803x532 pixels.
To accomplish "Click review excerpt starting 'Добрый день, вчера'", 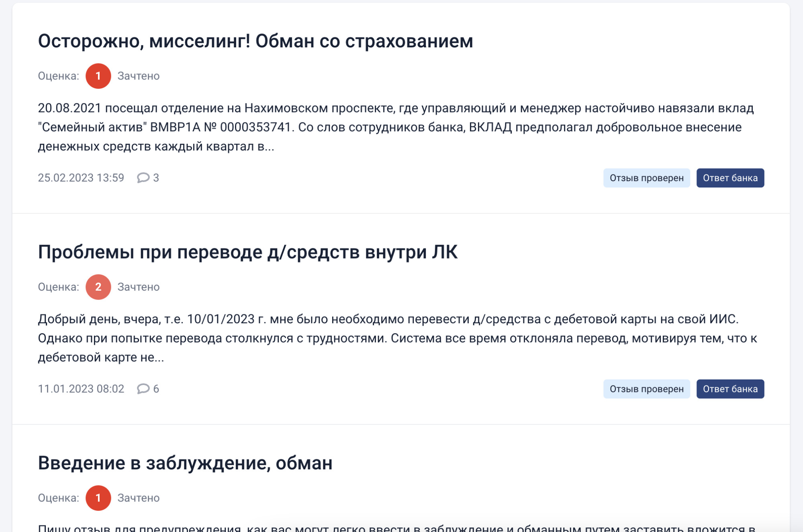I will pyautogui.click(x=398, y=338).
